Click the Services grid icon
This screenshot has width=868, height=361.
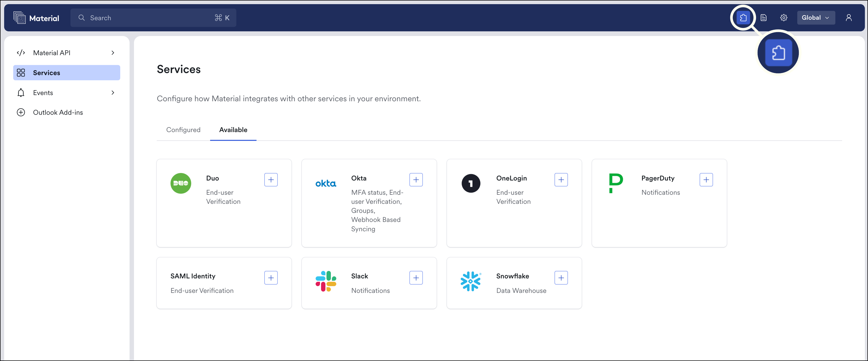(21, 73)
